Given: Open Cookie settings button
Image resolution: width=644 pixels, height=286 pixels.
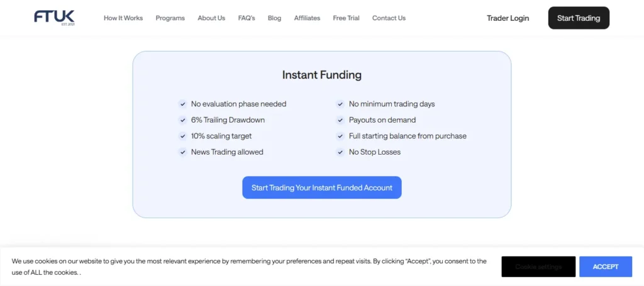Looking at the screenshot, I should tap(538, 267).
